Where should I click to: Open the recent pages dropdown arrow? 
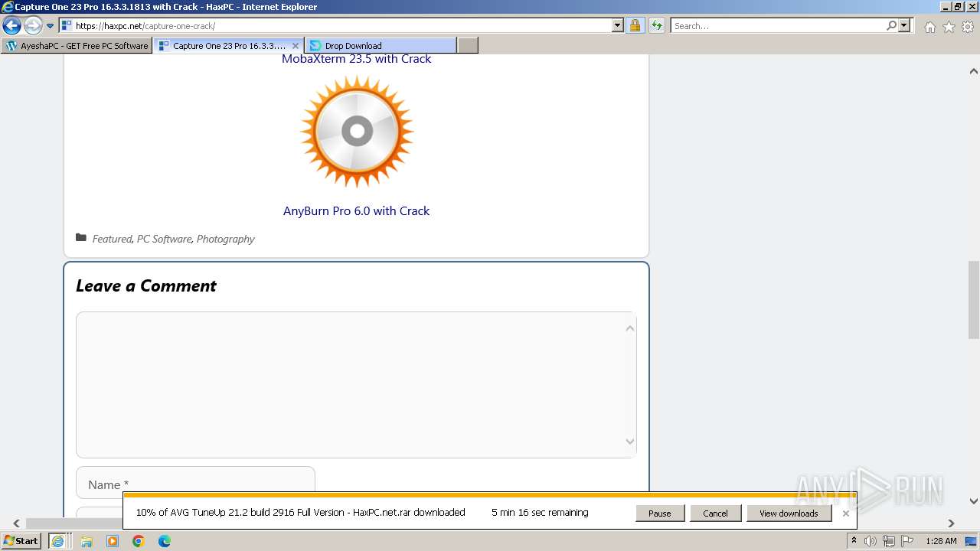coord(51,26)
